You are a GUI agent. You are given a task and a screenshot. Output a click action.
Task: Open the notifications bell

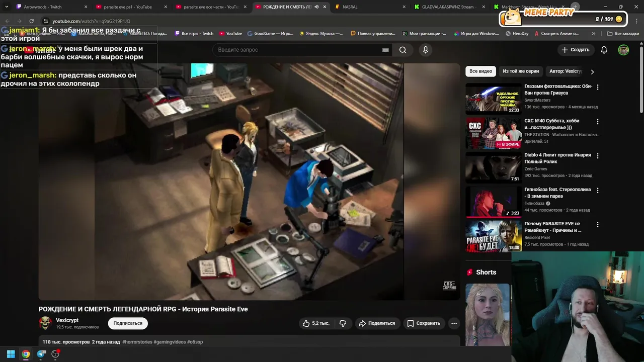click(x=604, y=50)
